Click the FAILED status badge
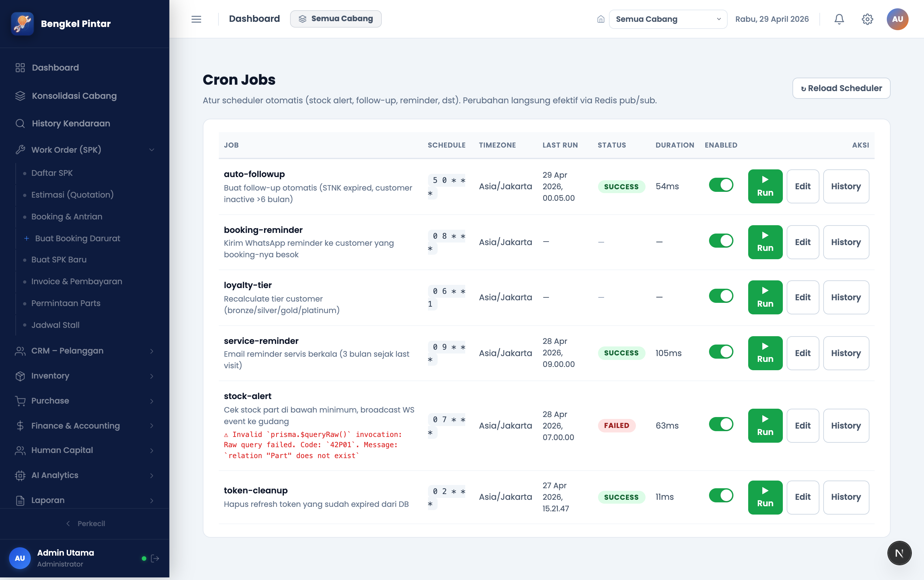The width and height of the screenshot is (924, 580). (x=616, y=425)
